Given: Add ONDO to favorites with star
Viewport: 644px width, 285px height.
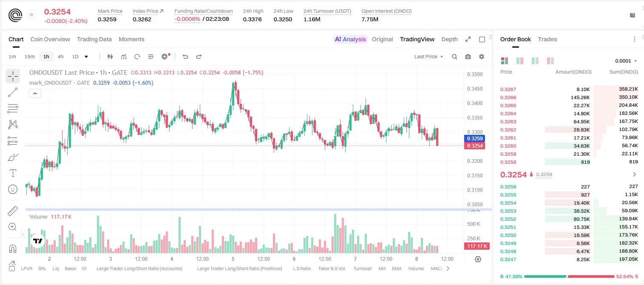Looking at the screenshot, I should click(31, 15).
